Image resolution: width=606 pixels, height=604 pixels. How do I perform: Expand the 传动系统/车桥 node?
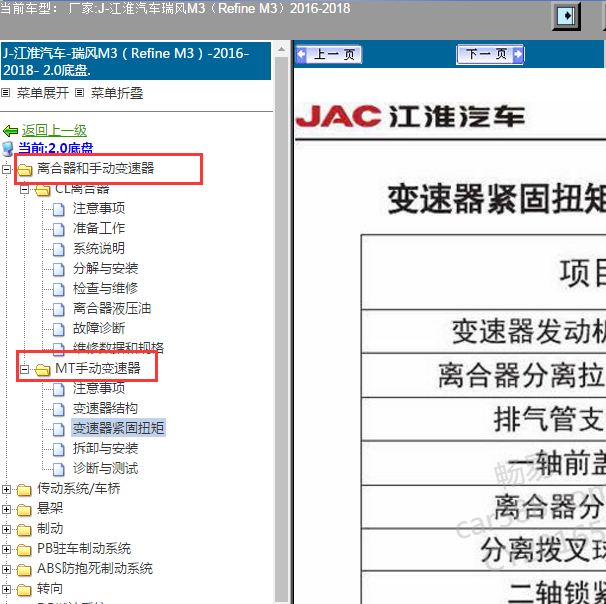(x=6, y=490)
